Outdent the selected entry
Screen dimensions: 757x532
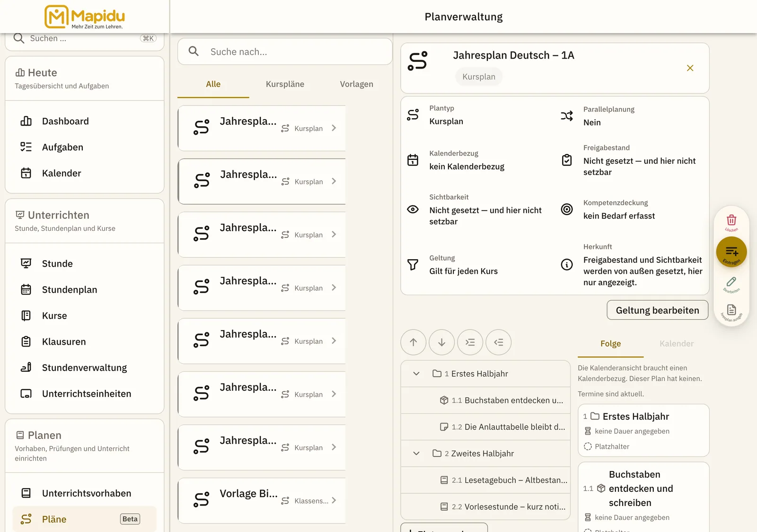(x=499, y=342)
